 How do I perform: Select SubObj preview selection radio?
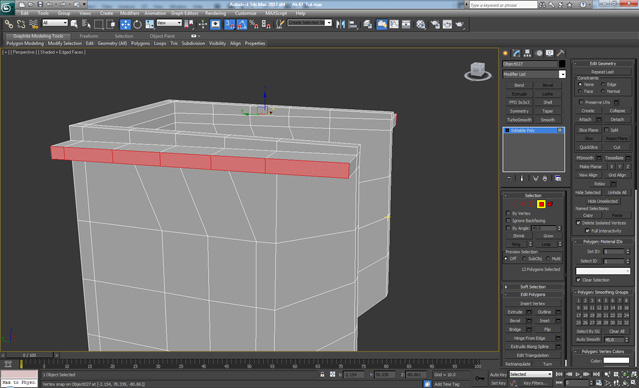click(x=524, y=259)
